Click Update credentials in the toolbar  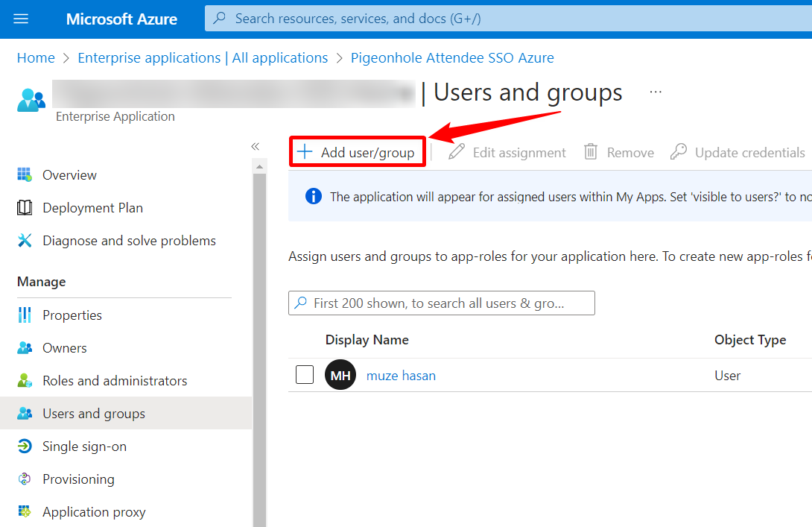738,152
